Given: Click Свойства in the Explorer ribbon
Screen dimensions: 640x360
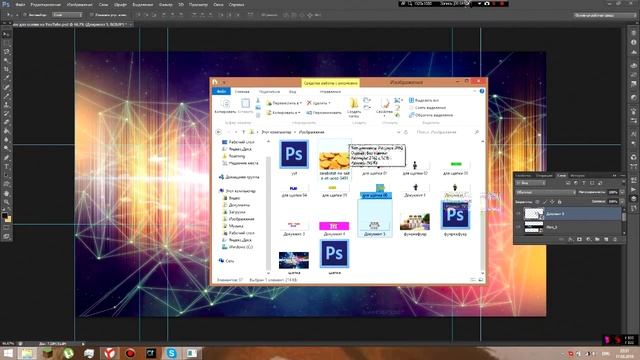Looking at the screenshot, I should 384,107.
